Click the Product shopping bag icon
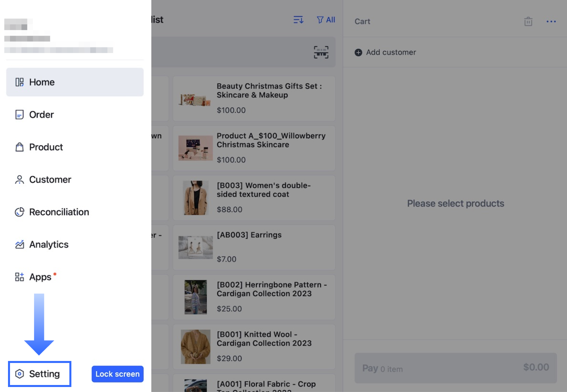This screenshot has height=392, width=567. tap(19, 147)
